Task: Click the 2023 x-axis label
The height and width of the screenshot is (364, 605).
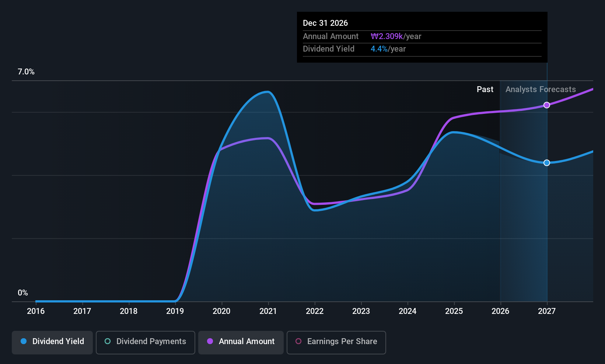Action: click(361, 311)
